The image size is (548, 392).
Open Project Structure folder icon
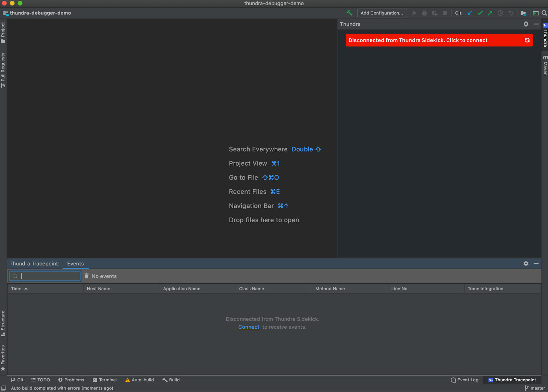click(523, 13)
